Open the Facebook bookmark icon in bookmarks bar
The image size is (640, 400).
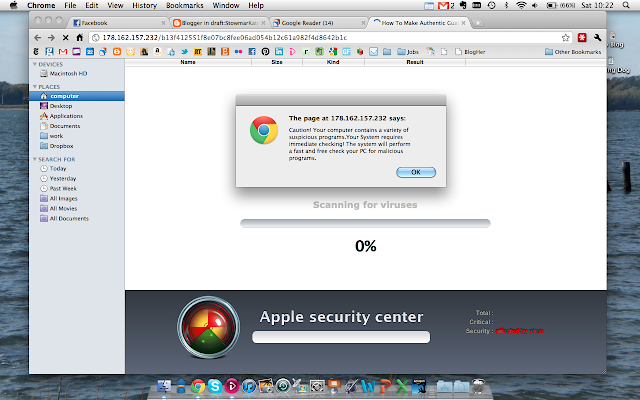[x=252, y=51]
